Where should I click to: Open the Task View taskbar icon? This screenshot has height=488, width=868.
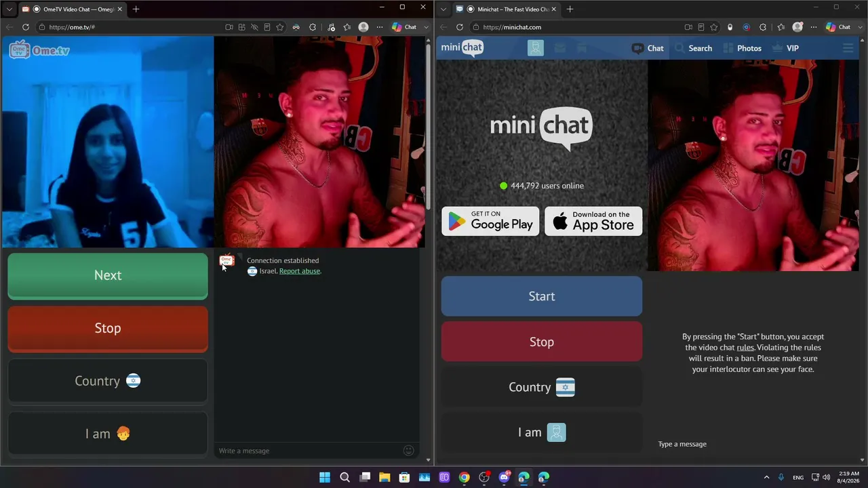pyautogui.click(x=365, y=477)
